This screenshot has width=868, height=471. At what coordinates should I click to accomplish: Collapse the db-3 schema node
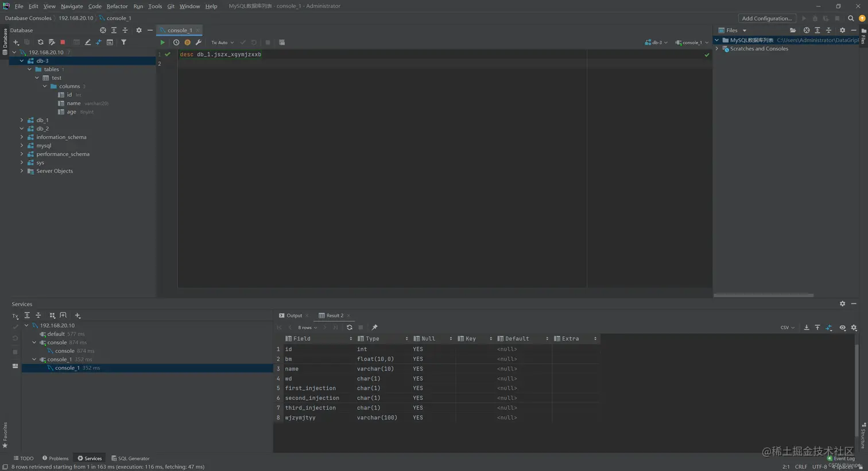[22, 61]
